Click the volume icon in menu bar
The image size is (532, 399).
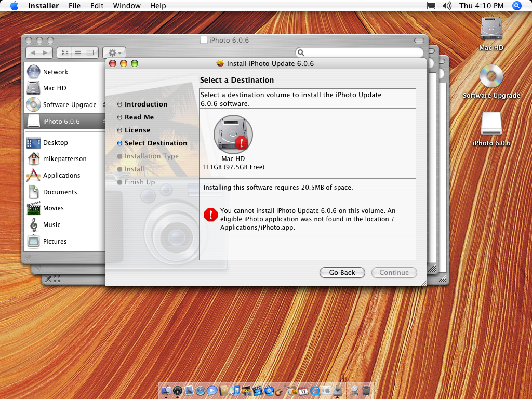click(x=447, y=6)
